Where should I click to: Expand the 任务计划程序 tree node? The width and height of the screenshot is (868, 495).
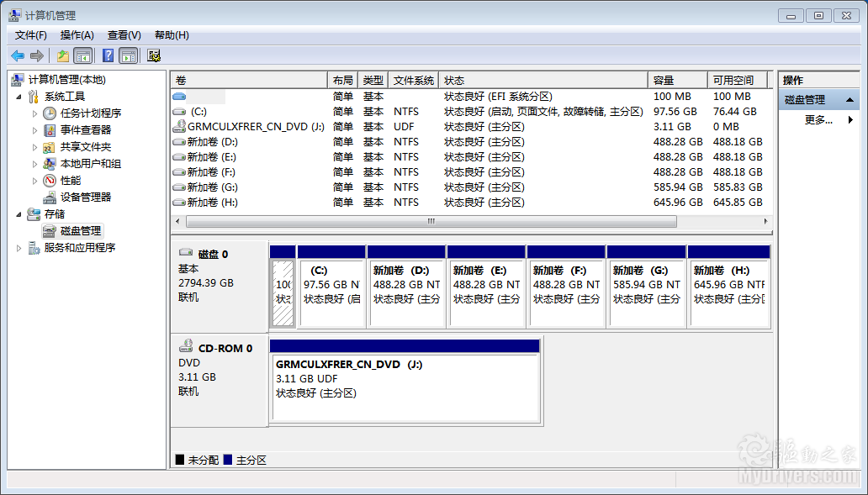(34, 113)
